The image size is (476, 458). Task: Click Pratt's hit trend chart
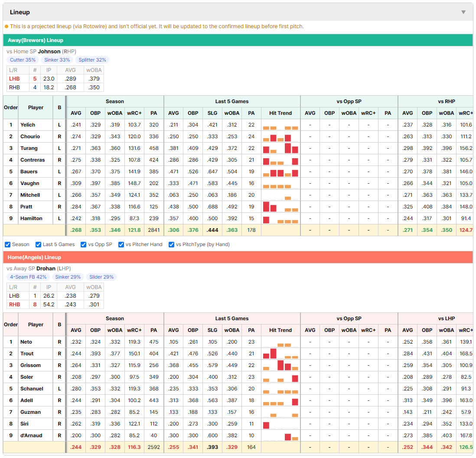(x=280, y=207)
